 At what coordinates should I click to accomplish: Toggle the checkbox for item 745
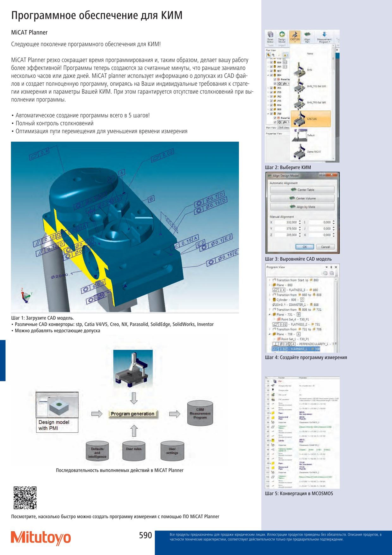point(271,101)
